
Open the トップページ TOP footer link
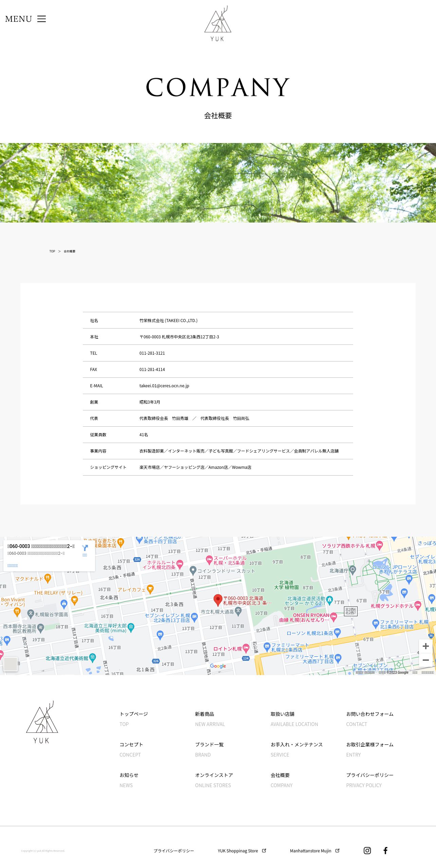[x=134, y=719]
